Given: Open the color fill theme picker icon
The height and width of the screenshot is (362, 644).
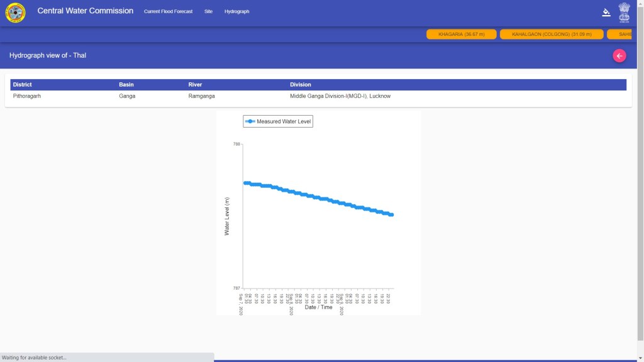Looking at the screenshot, I should 606,12.
